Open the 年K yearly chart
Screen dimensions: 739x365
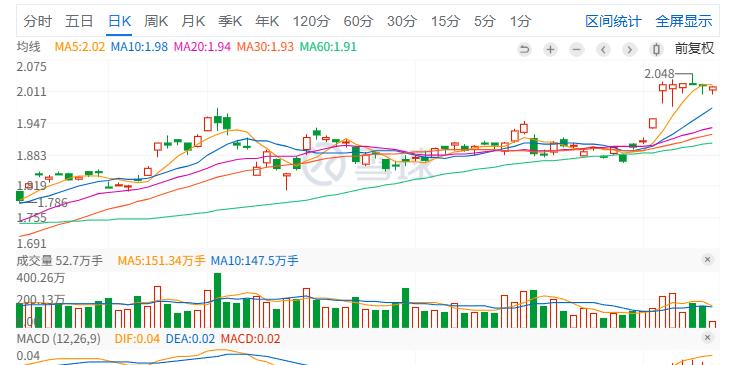pyautogui.click(x=267, y=21)
